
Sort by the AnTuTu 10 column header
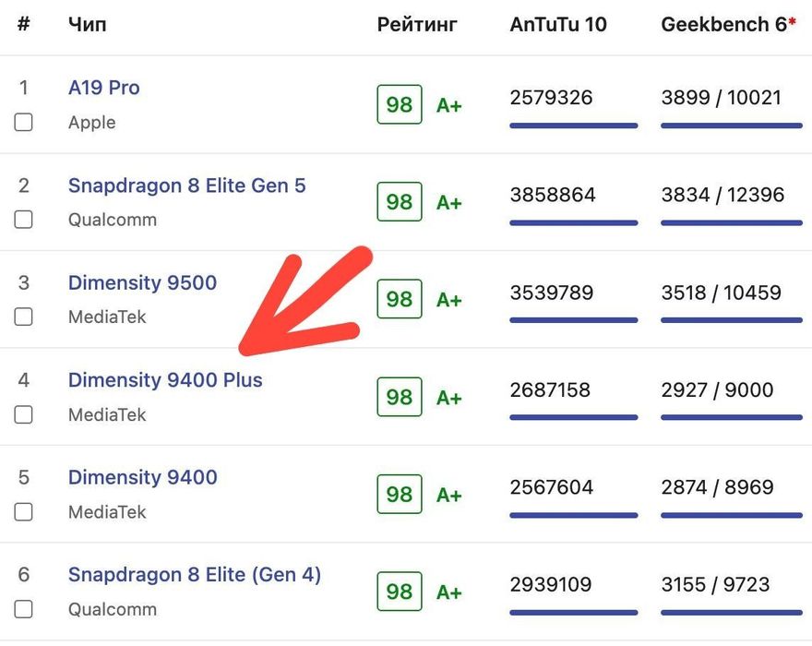pyautogui.click(x=558, y=25)
